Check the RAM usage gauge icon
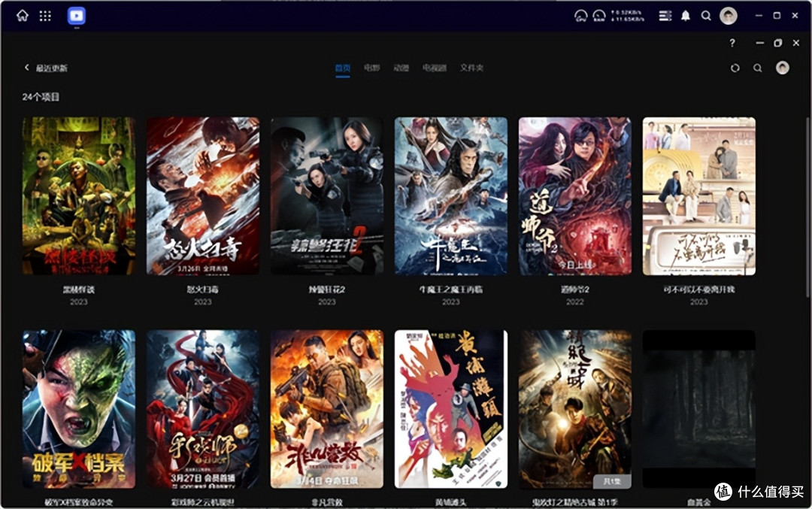Screen dimensions: 812x509 [598, 16]
